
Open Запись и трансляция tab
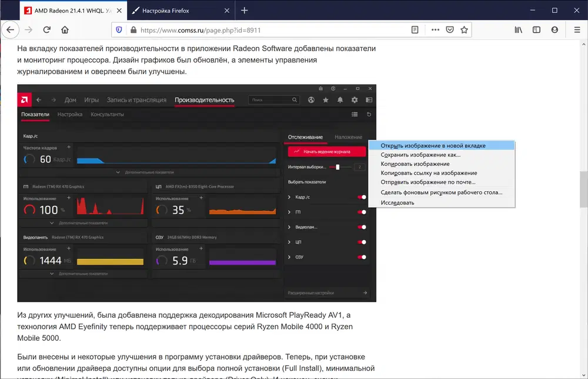coord(136,100)
